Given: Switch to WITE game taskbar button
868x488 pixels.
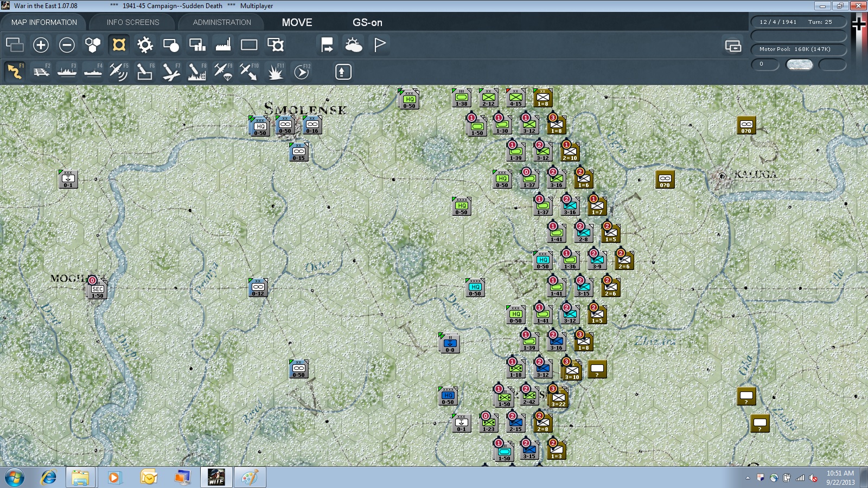Looking at the screenshot, I should (x=216, y=478).
